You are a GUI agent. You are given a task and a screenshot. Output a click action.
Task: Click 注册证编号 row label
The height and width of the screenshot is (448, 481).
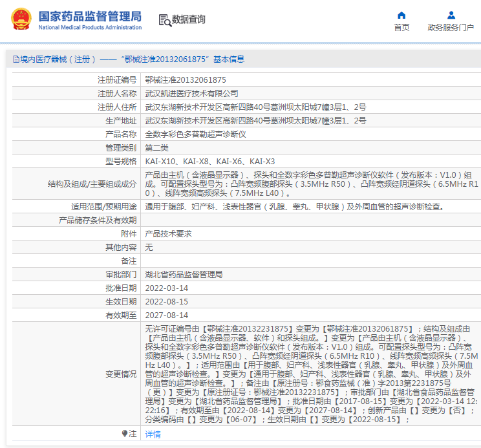point(117,80)
